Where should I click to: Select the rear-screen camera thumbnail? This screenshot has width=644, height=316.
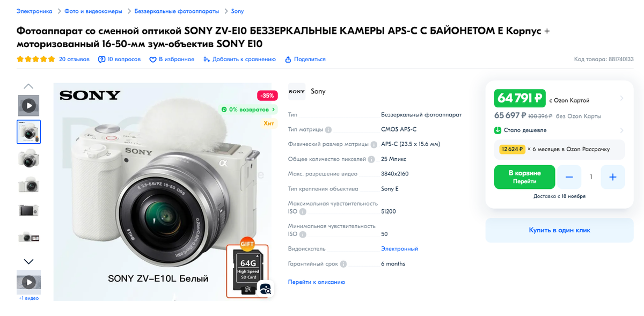[28, 211]
